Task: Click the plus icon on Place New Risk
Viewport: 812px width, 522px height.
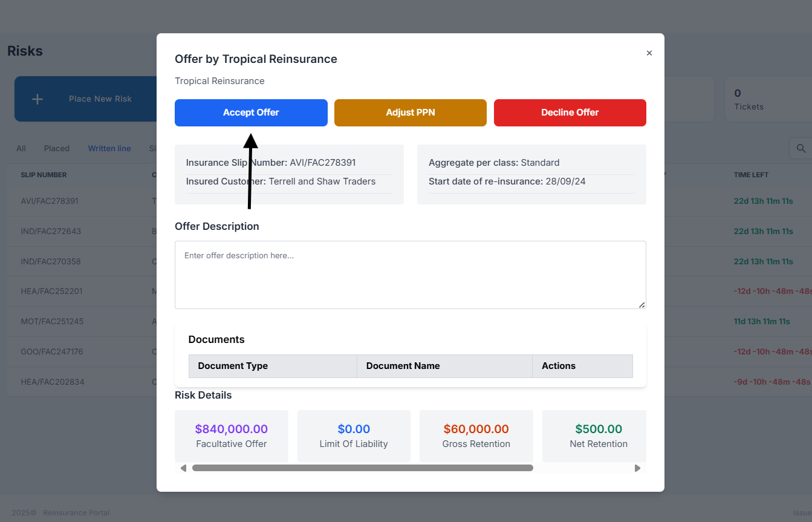Action: click(x=37, y=99)
